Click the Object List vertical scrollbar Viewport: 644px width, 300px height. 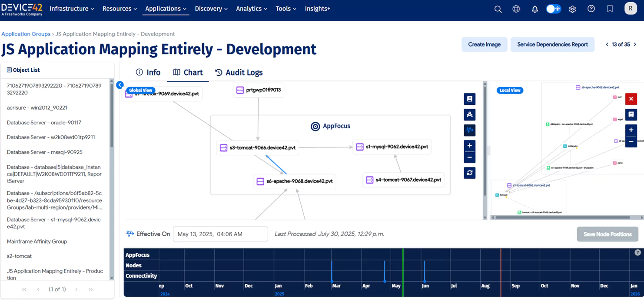(x=112, y=115)
